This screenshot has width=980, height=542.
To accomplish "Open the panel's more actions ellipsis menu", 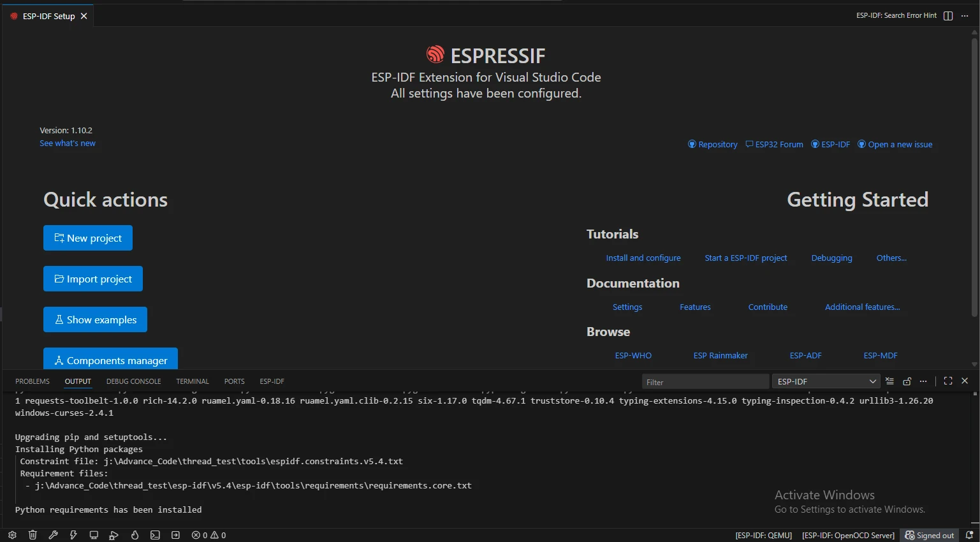I will [x=923, y=381].
